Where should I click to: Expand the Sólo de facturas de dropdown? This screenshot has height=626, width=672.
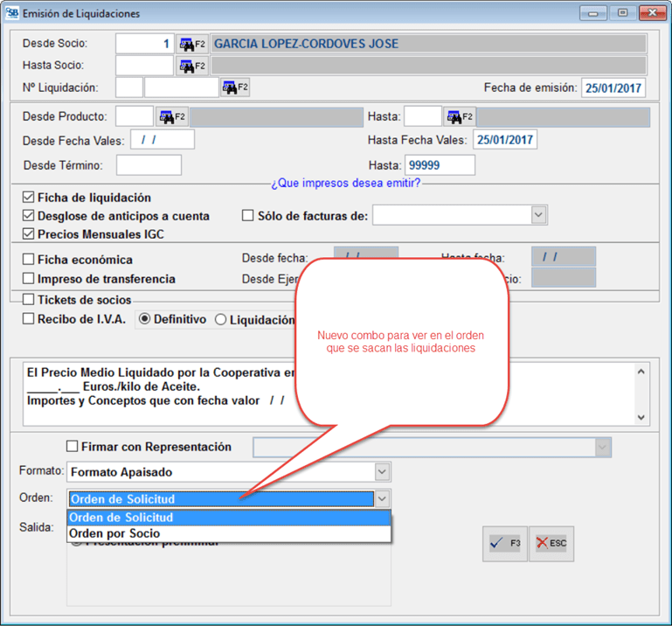pos(538,215)
